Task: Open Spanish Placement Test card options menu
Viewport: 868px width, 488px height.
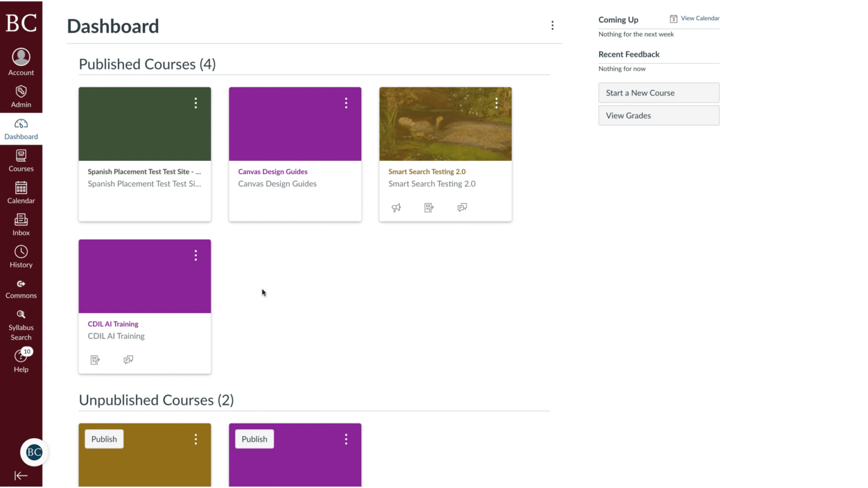Action: tap(196, 103)
